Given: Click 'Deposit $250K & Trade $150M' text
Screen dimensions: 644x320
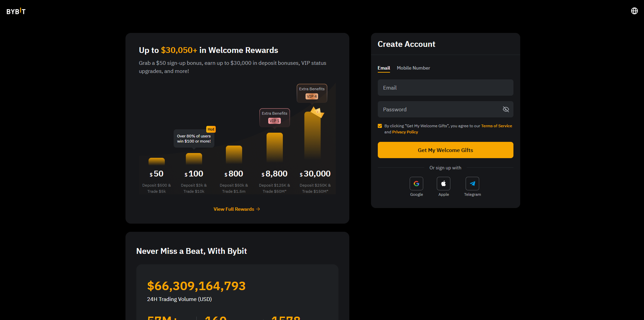Looking at the screenshot, I should tap(315, 188).
